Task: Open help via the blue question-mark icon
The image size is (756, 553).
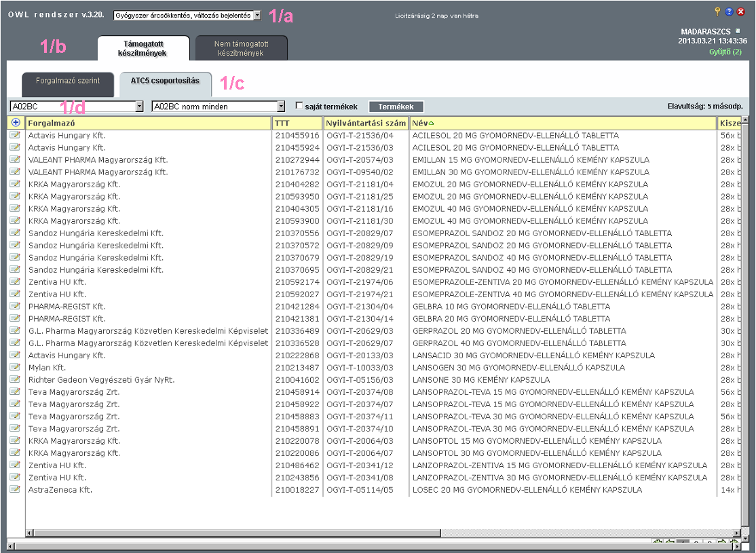Action: point(729,12)
